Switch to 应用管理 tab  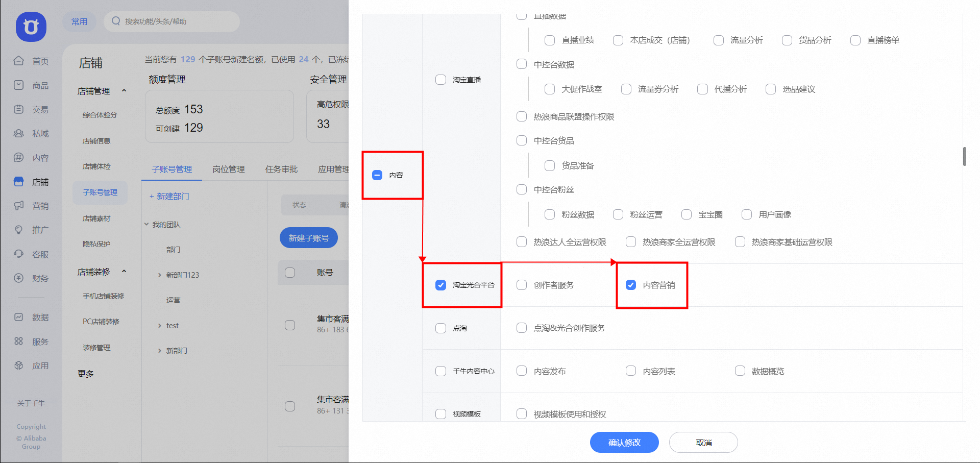pos(333,169)
